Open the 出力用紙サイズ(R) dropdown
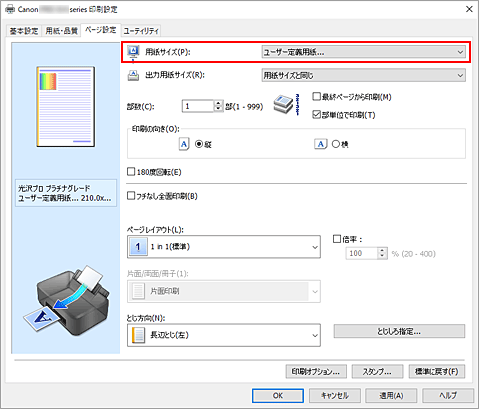 (x=364, y=75)
